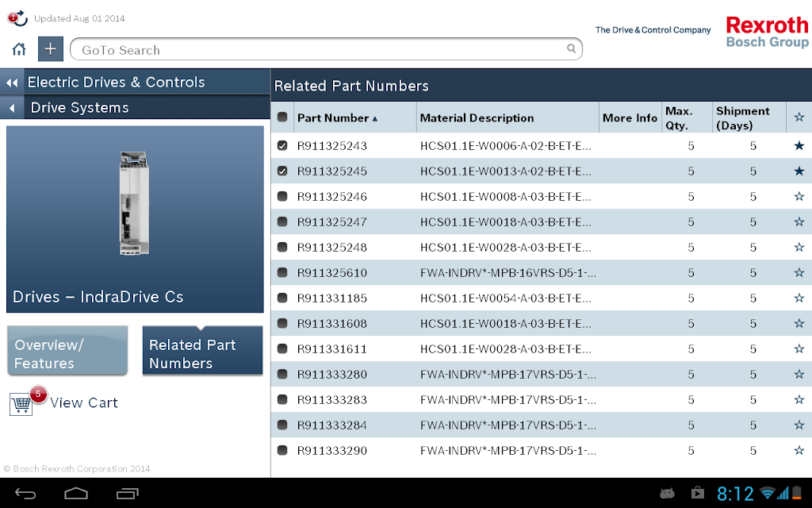Select part number R911325243 text
Image resolution: width=812 pixels, height=508 pixels.
[x=332, y=146]
